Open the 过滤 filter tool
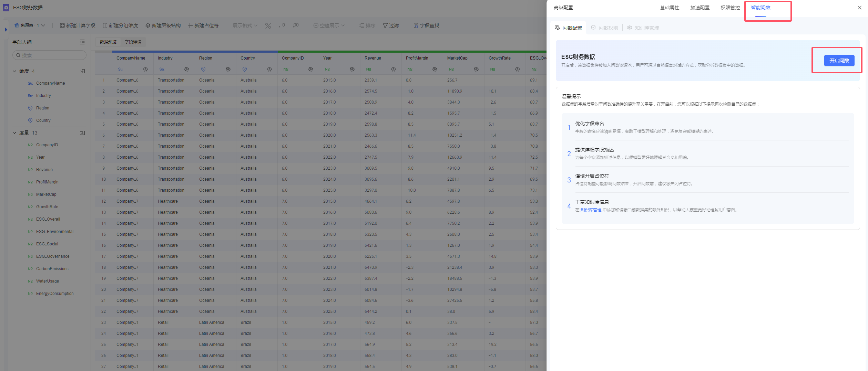Viewport: 868px width, 371px height. (x=391, y=25)
